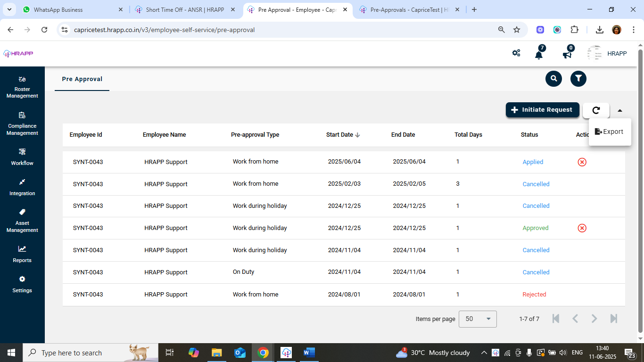This screenshot has height=362, width=644.
Task: Open Microsoft Word from the taskbar
Action: pyautogui.click(x=309, y=353)
